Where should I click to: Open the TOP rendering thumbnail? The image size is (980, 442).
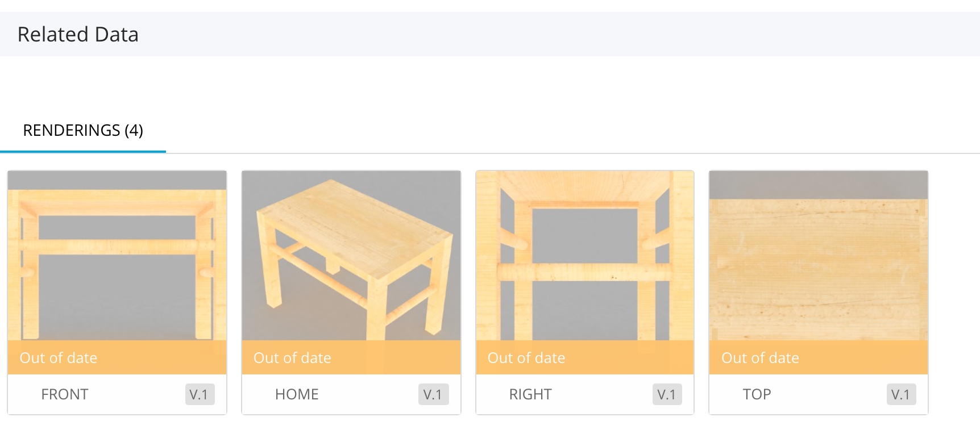pyautogui.click(x=818, y=256)
